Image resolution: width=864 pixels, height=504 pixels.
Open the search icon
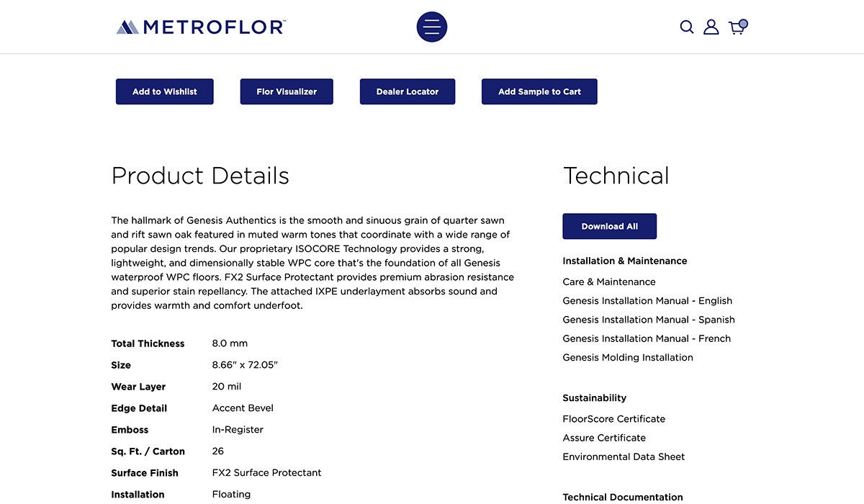coord(687,27)
